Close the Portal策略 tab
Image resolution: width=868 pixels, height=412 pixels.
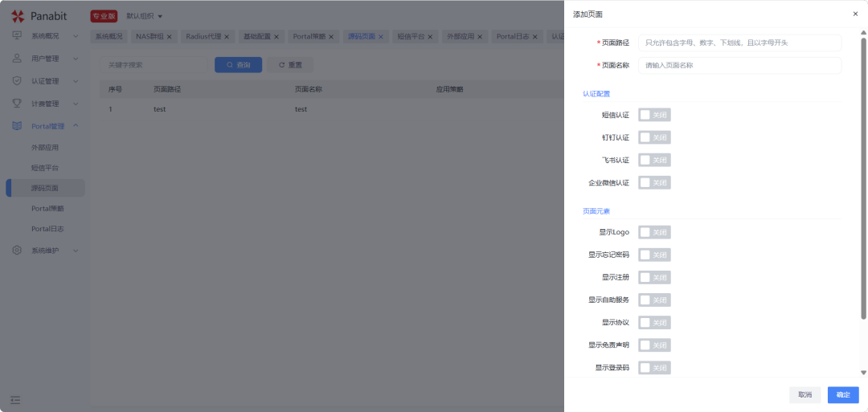(331, 36)
